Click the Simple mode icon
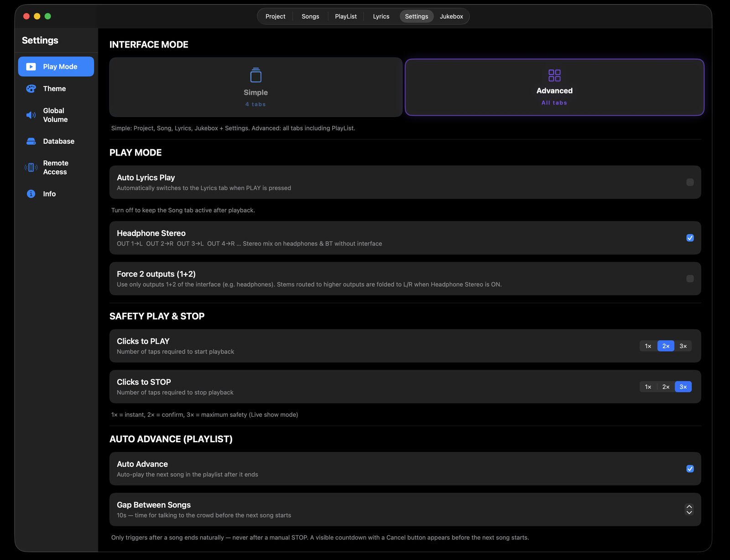730x560 pixels. coord(256,75)
